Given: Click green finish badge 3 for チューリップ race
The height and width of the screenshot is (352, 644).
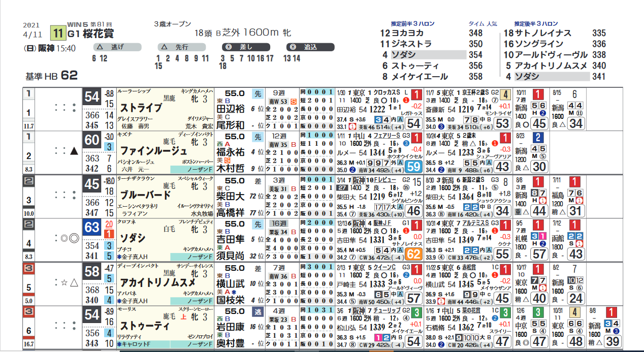Looking at the screenshot, I should pyautogui.click(x=416, y=312).
